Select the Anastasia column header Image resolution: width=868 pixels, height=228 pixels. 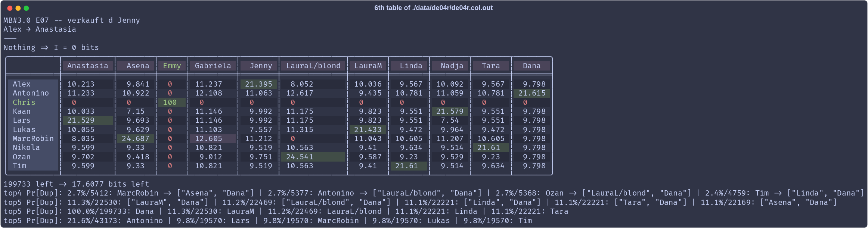pos(88,66)
